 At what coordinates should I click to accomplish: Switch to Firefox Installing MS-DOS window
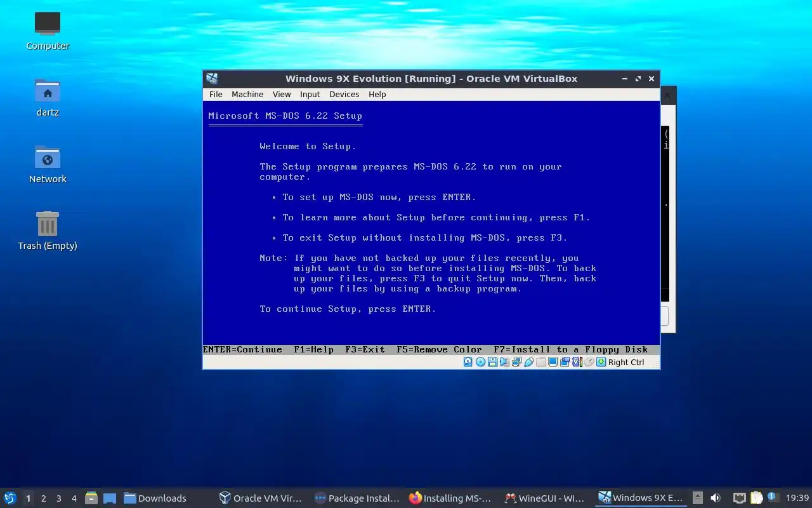coord(450,498)
